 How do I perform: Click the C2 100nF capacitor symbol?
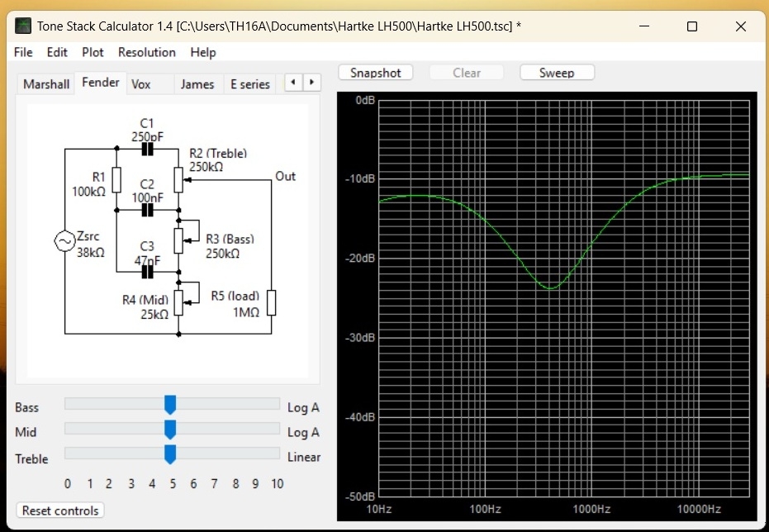click(x=147, y=211)
